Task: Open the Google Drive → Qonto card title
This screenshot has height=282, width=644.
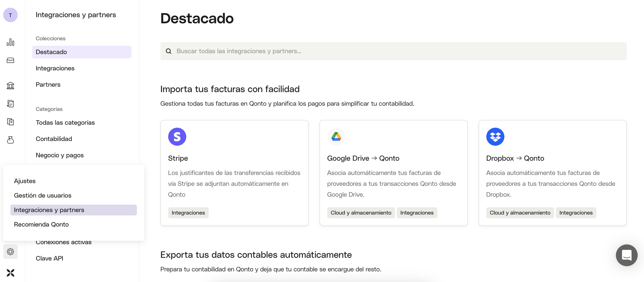Action: 363,158
